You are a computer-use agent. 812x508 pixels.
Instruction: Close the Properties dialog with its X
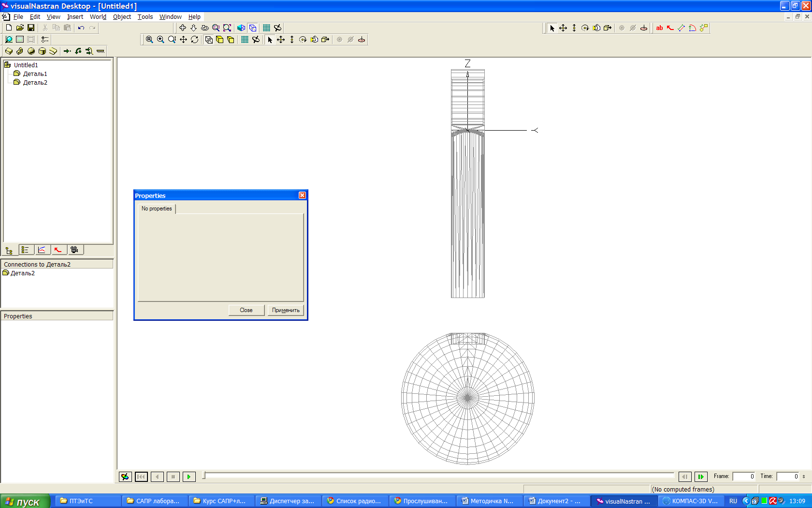click(x=302, y=195)
